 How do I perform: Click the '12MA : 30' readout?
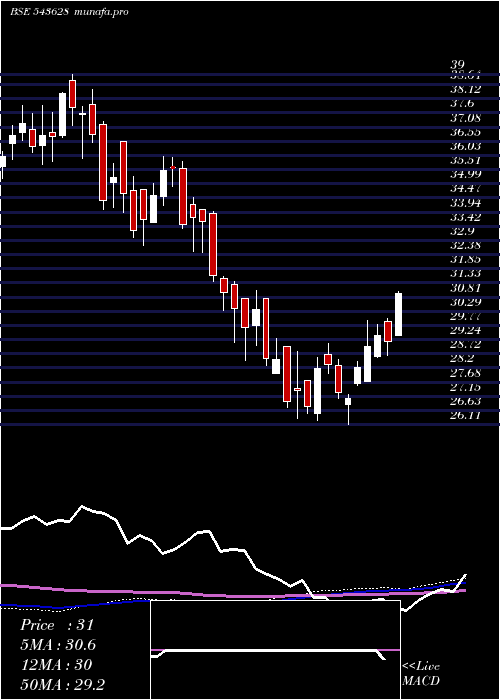point(56,665)
